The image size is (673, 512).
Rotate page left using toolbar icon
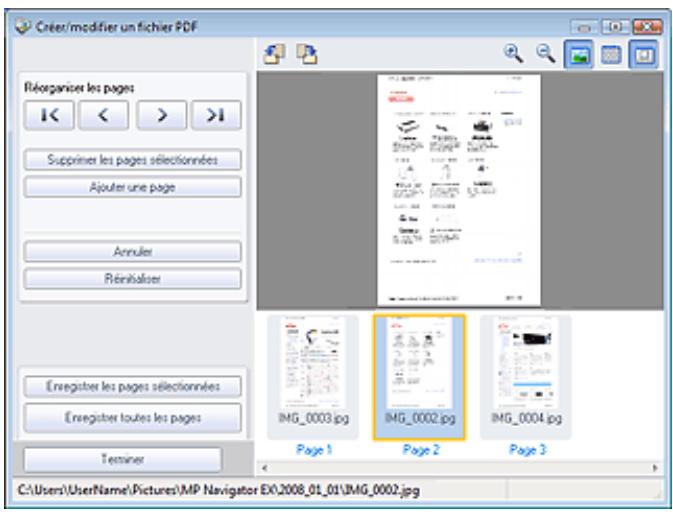[x=274, y=55]
